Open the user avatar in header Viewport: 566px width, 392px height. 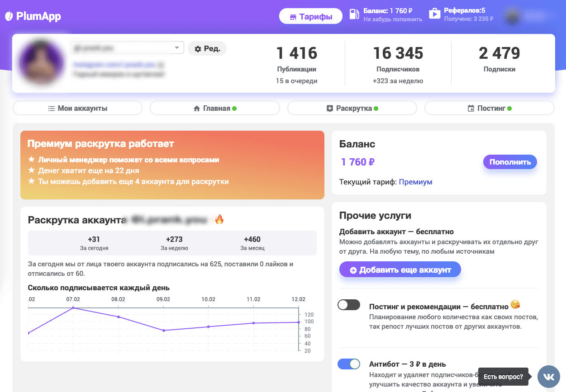click(x=513, y=16)
